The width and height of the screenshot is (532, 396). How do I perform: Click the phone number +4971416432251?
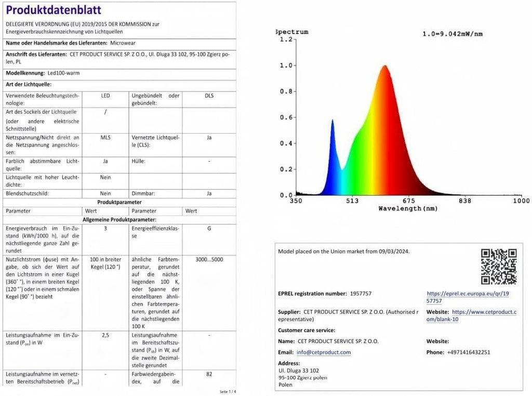469,352
